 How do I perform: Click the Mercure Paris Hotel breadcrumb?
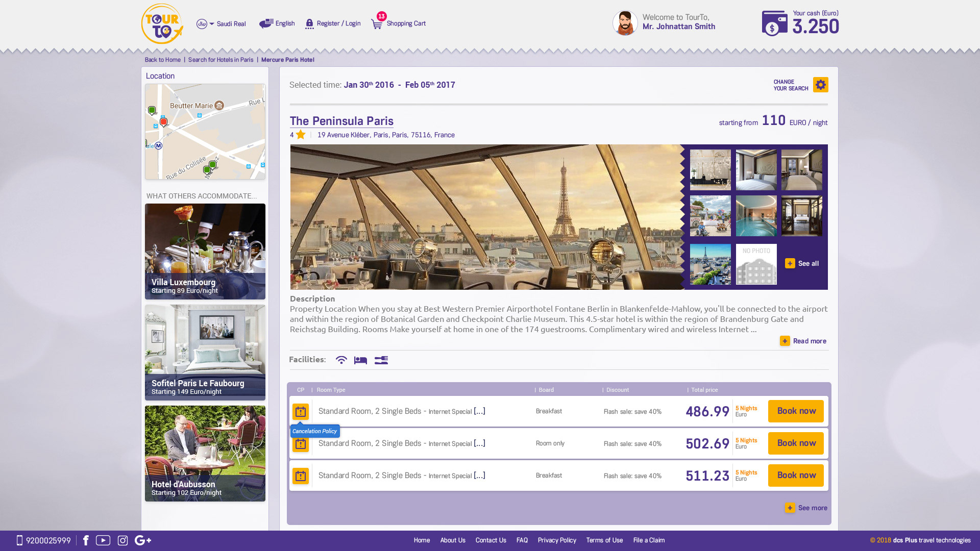click(287, 60)
